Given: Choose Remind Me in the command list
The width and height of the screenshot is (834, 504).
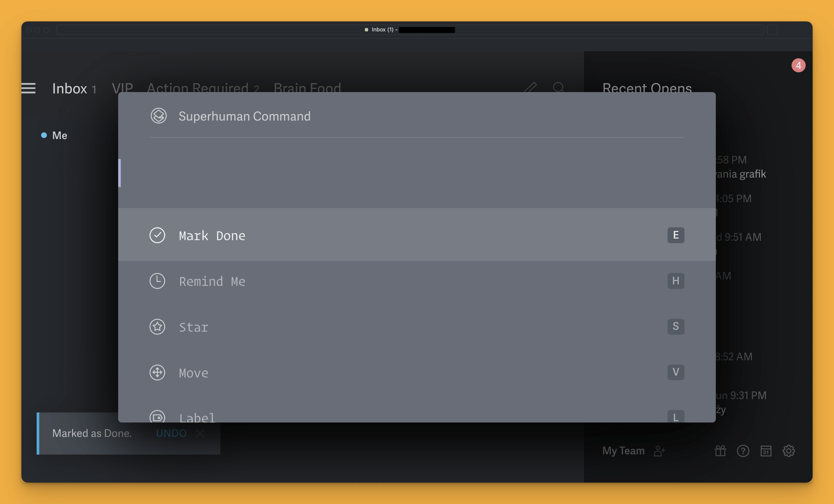Looking at the screenshot, I should tap(212, 281).
